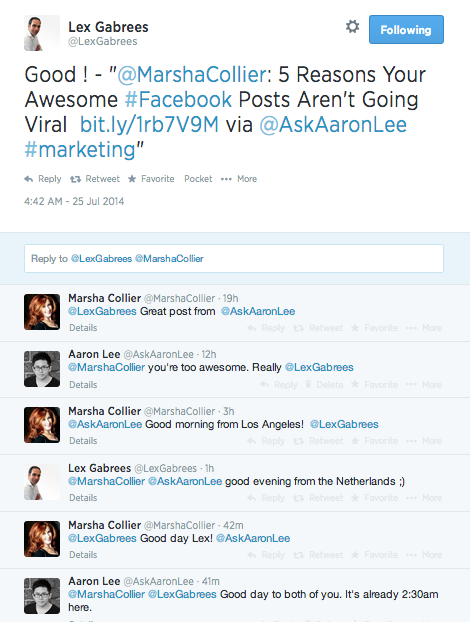The width and height of the screenshot is (470, 622).
Task: Open More on 'Good morning from Los Angeles' tweet
Action: [424, 441]
